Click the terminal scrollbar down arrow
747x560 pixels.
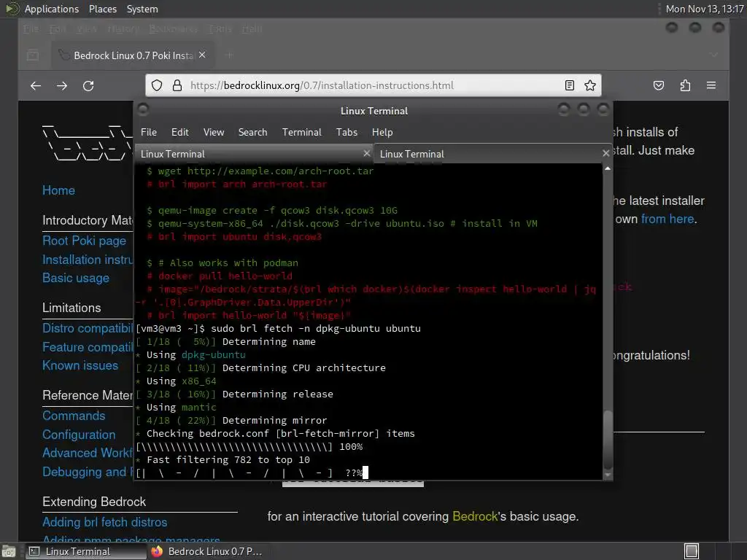pyautogui.click(x=608, y=475)
